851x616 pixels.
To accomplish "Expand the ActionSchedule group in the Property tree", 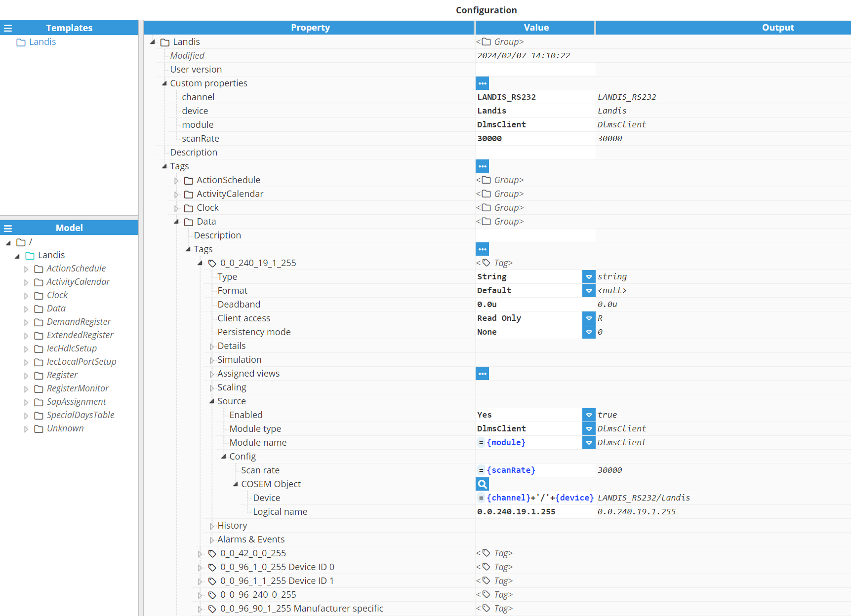I will click(176, 181).
